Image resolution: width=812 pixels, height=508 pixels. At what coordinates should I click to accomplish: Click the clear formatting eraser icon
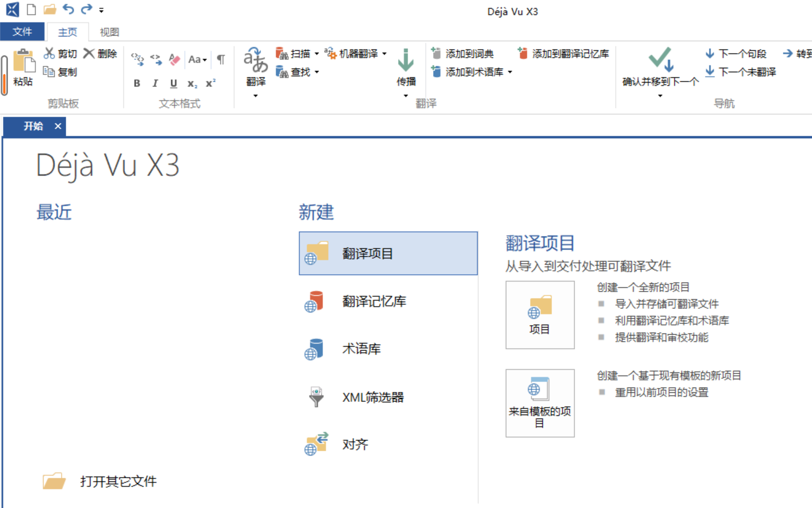(x=174, y=59)
